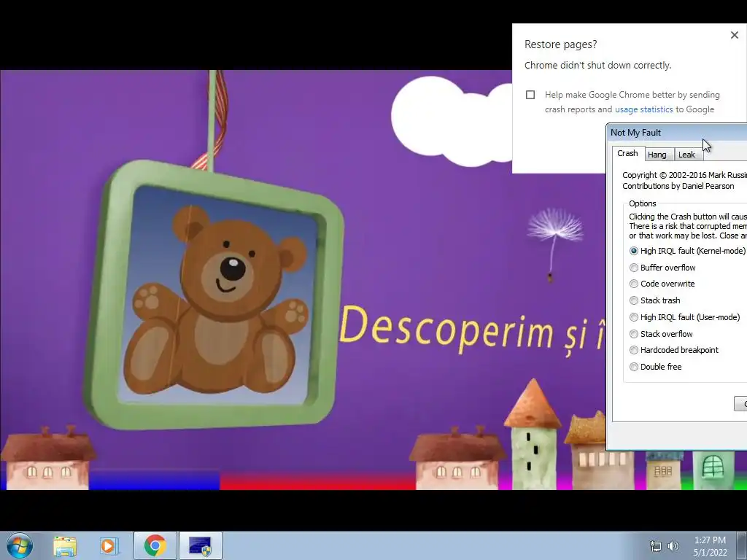747x560 pixels.
Task: Select the Hardcoded breakpoint option
Action: (673, 350)
